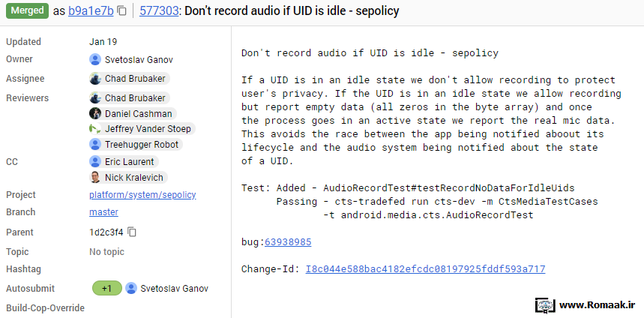Copy parent hash 1d2c3f4 icon
The width and height of the screenshot is (644, 318).
(132, 232)
